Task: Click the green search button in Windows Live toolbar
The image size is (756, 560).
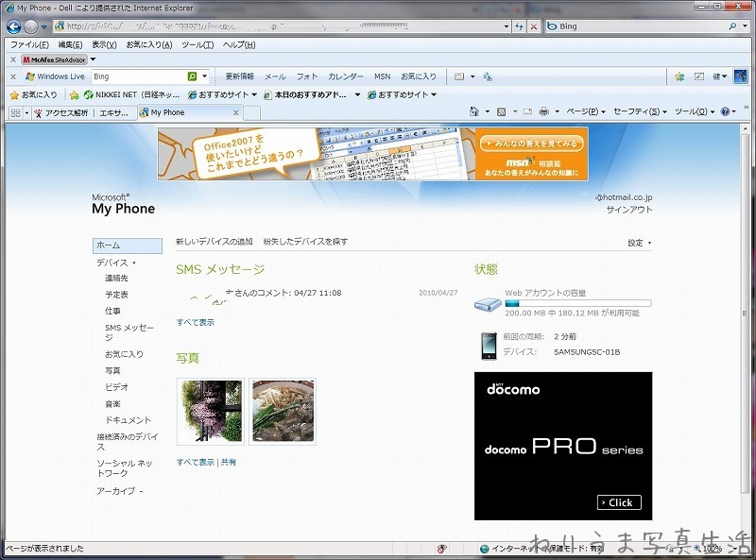Action: click(x=192, y=76)
